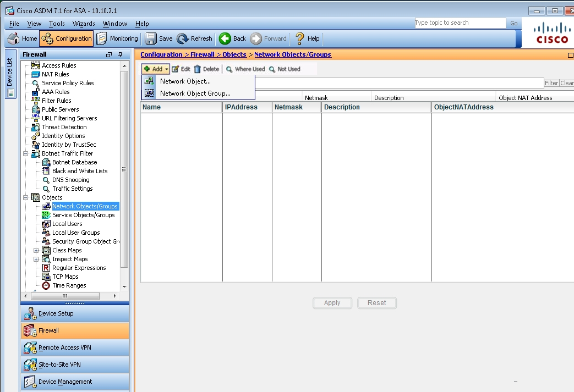Viewport: 574px width, 392px height.
Task: Expand the Class Maps node
Action: coord(36,251)
